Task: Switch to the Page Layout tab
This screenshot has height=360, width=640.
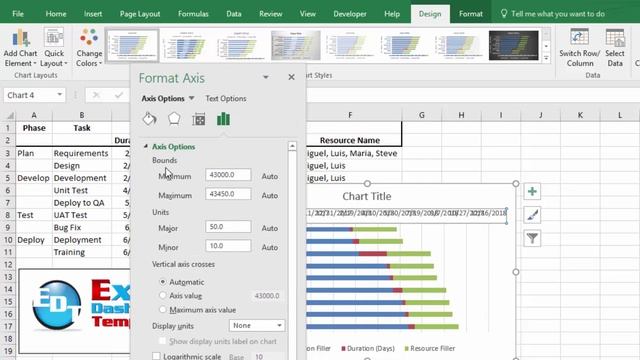Action: click(140, 13)
